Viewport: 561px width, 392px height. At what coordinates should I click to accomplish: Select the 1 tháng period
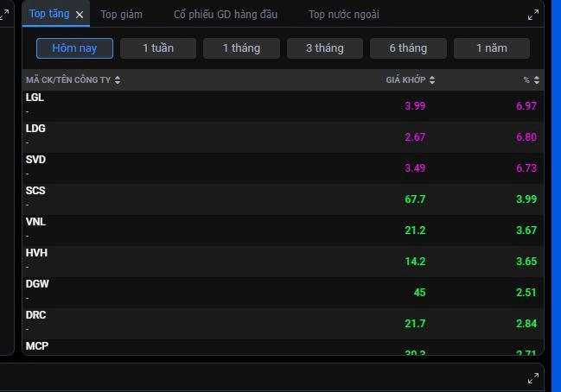241,48
